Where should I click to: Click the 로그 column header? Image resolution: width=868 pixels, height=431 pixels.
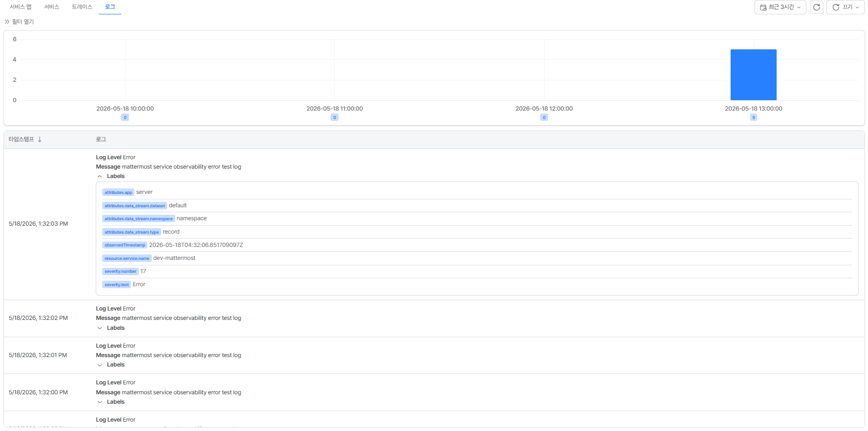(101, 139)
